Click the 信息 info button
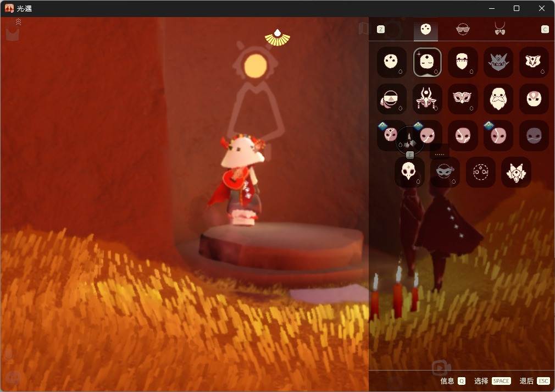The image size is (555, 392). tap(452, 381)
